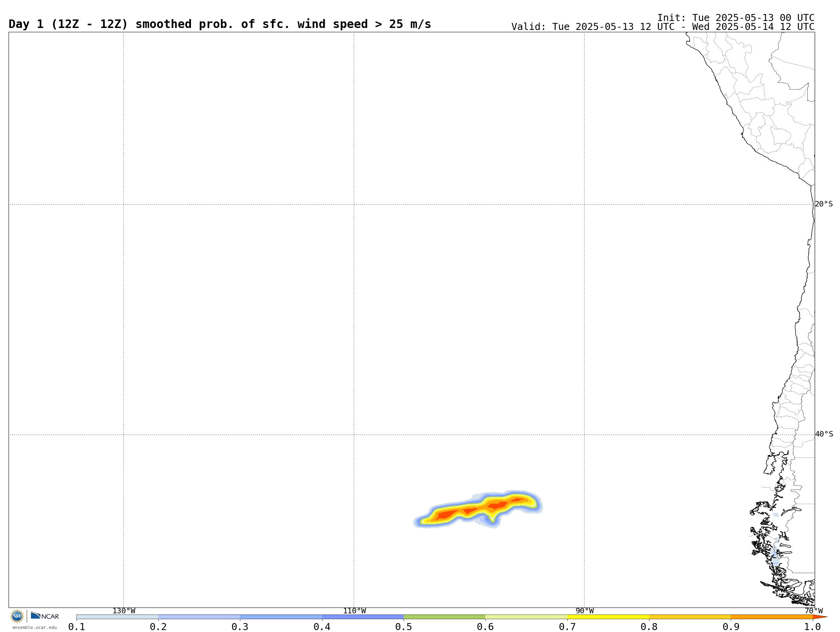Image resolution: width=840 pixels, height=632 pixels.
Task: Click the green 0.5–0.6 colorbar segment
Action: [444, 617]
